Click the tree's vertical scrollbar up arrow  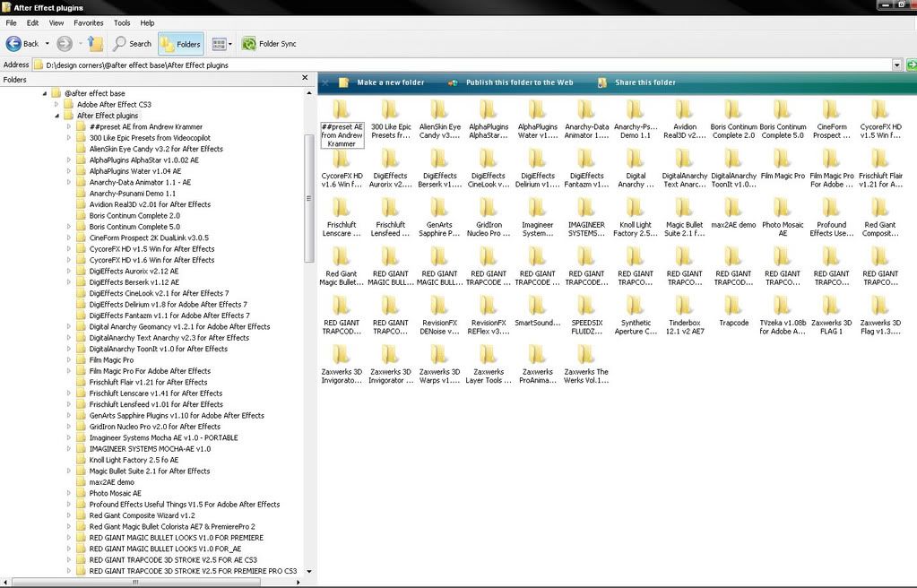tap(308, 92)
